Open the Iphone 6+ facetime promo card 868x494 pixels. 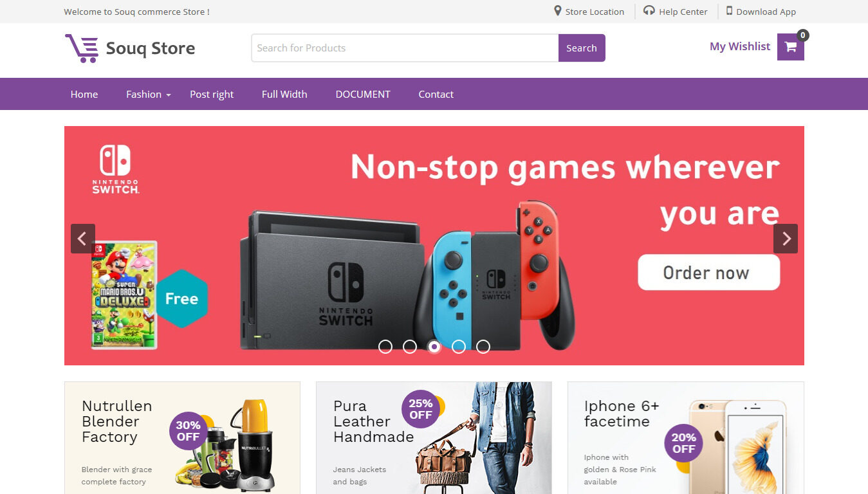(x=686, y=438)
